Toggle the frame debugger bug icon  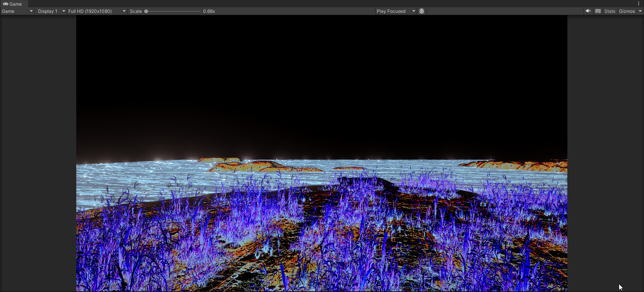(x=422, y=11)
